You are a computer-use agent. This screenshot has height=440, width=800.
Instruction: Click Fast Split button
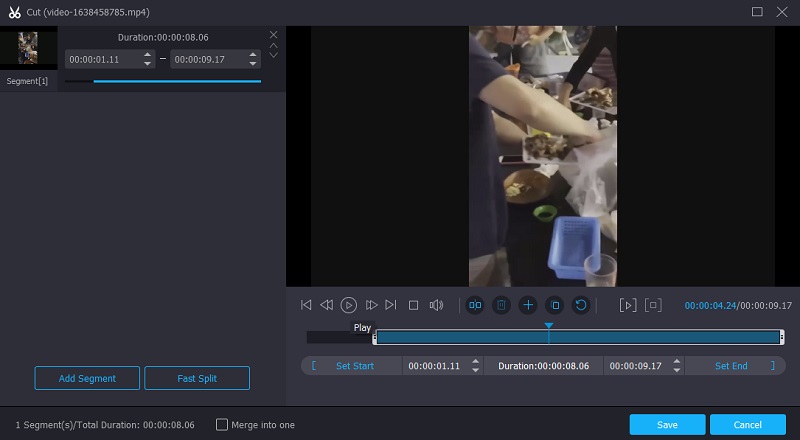pyautogui.click(x=197, y=378)
